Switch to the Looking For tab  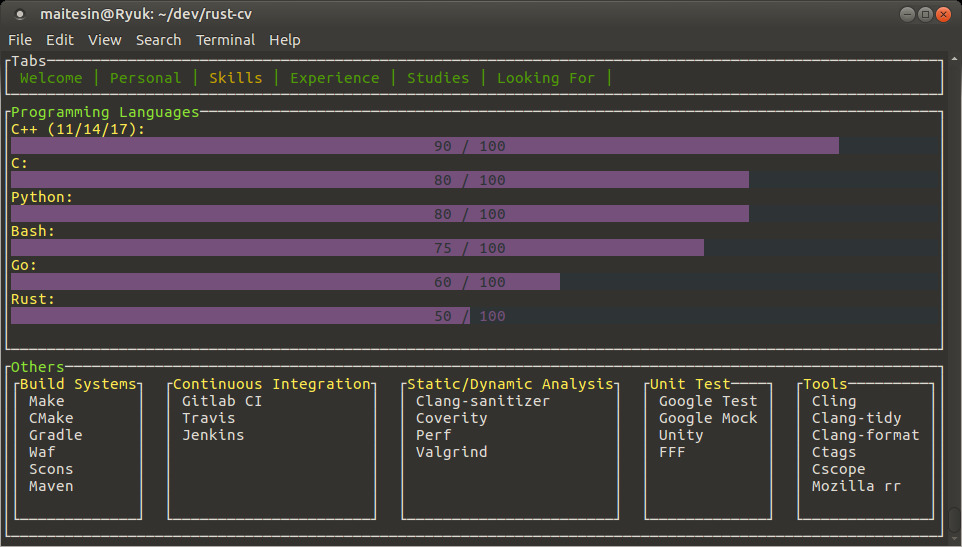[545, 78]
